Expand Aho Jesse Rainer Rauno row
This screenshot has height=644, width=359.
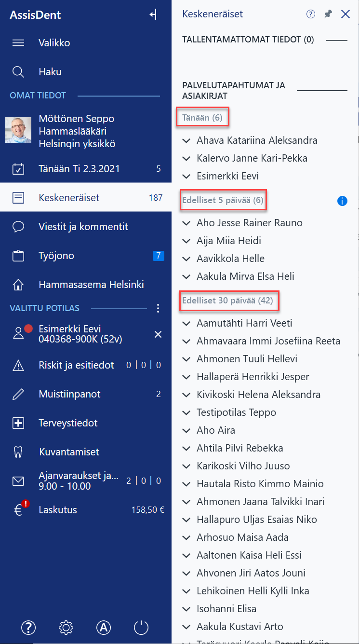click(186, 223)
